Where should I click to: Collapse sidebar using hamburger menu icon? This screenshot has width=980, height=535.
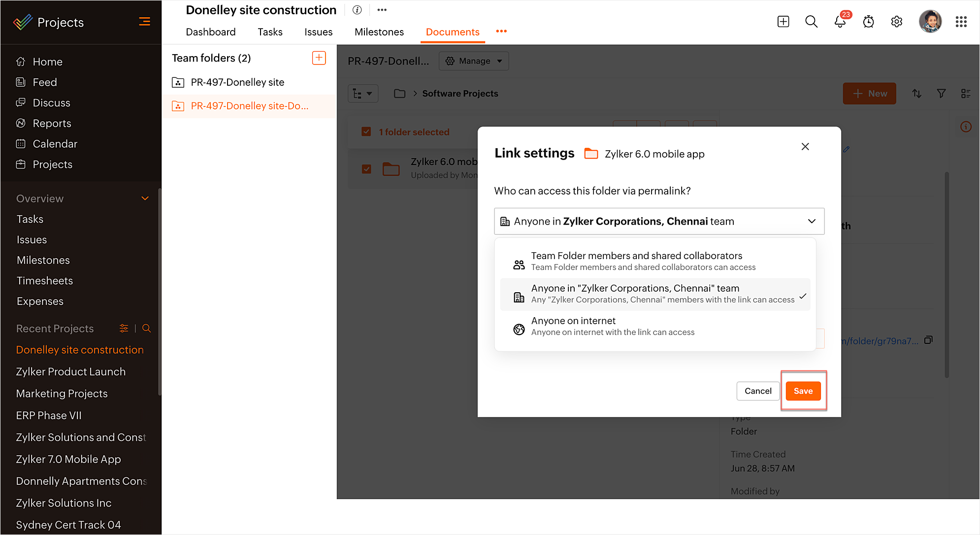pyautogui.click(x=144, y=22)
